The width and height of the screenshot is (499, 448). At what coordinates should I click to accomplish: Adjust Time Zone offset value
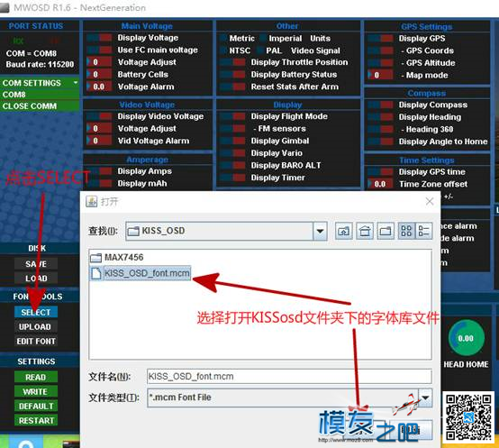pyautogui.click(x=381, y=184)
